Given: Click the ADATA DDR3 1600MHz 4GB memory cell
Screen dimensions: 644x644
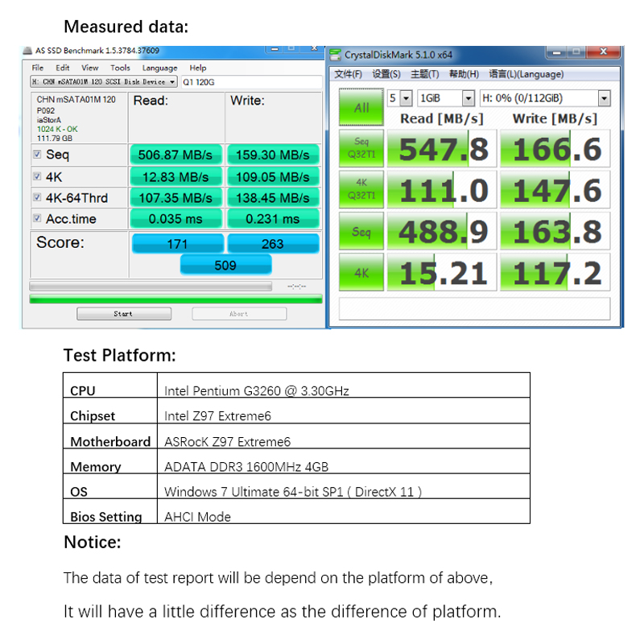Looking at the screenshot, I should click(344, 461).
